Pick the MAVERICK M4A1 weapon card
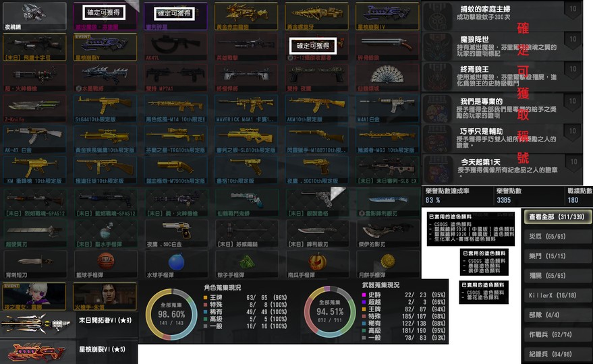The width and height of the screenshot is (593, 364). pos(246,109)
